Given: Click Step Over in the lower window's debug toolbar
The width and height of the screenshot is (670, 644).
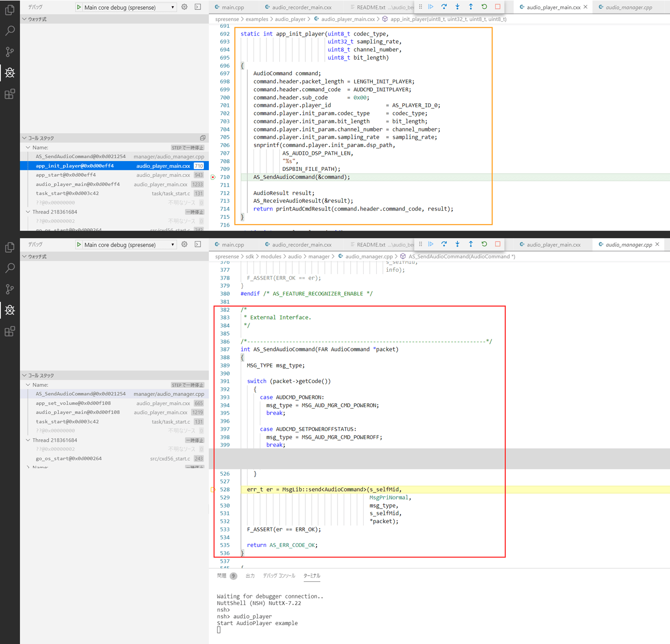Looking at the screenshot, I should point(444,244).
